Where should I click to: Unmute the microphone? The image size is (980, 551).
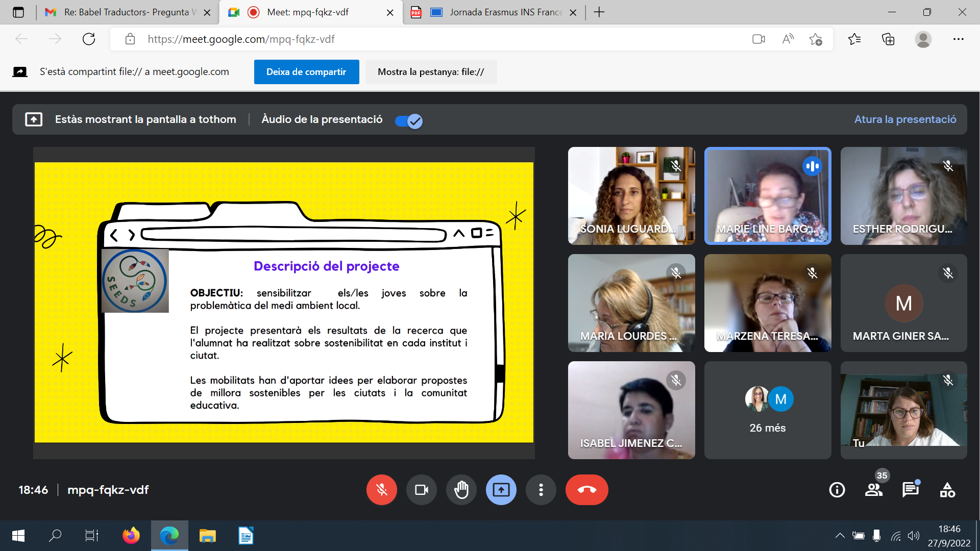381,490
